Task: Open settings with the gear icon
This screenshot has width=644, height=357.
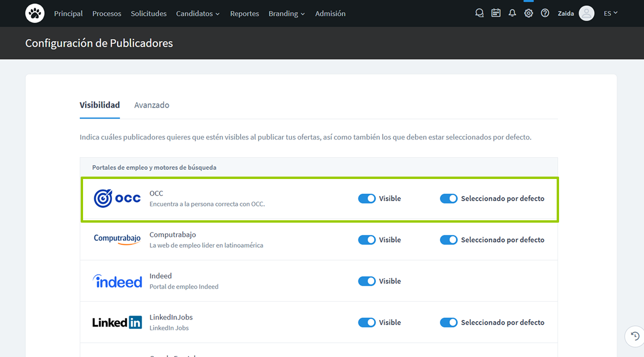Action: pos(528,13)
